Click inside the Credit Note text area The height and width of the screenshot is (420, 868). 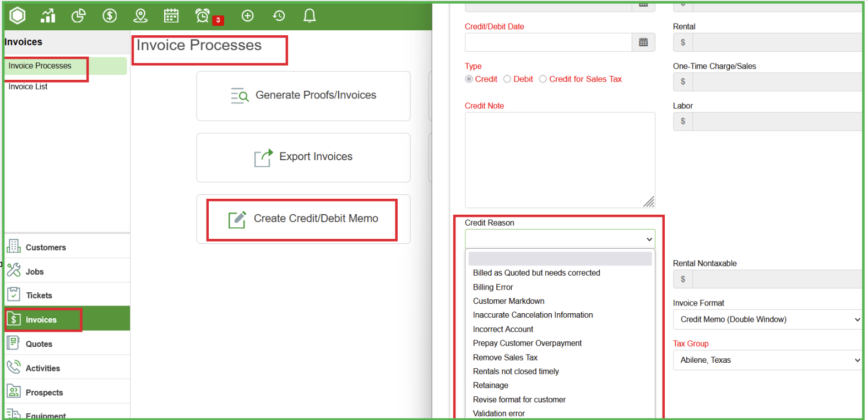[560, 160]
